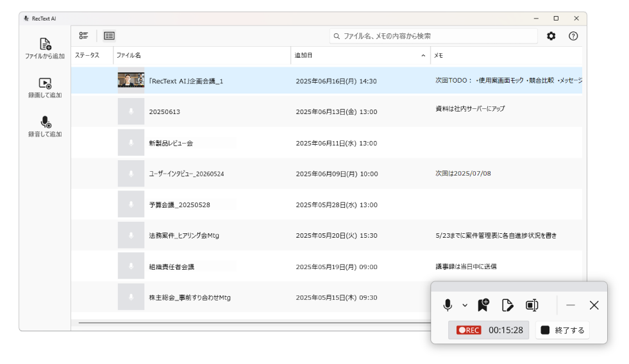Image resolution: width=629 pixels, height=364 pixels.
Task: Expand the microphone options dropdown arrow
Action: [x=465, y=306]
